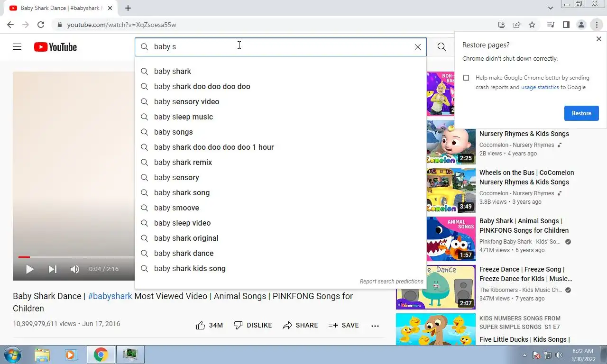Screen dimensions: 607x364
Task: Clear the search box with the X icon
Action: click(x=418, y=47)
